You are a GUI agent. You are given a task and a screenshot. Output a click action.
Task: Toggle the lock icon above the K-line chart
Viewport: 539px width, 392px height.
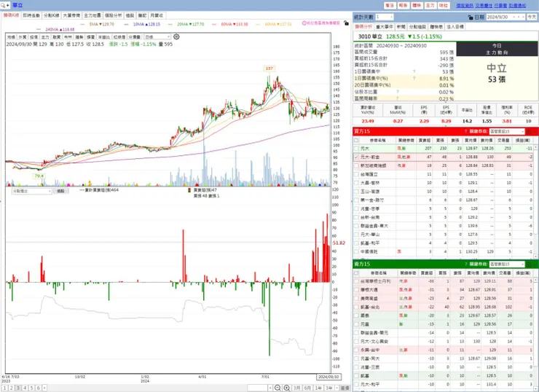coord(346,23)
